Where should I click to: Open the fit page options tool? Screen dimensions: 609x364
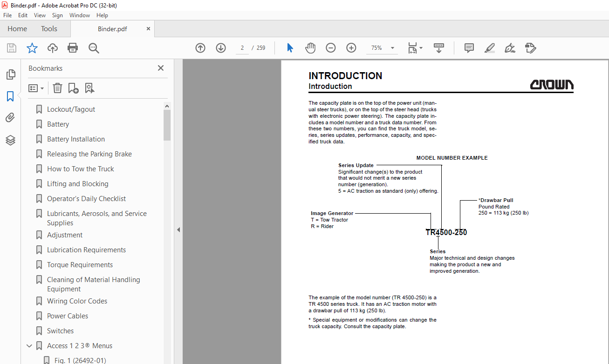click(415, 48)
